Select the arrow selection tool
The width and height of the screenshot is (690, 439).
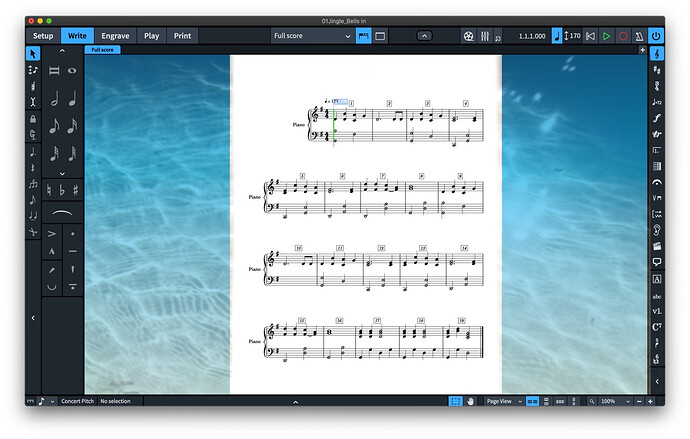(33, 54)
